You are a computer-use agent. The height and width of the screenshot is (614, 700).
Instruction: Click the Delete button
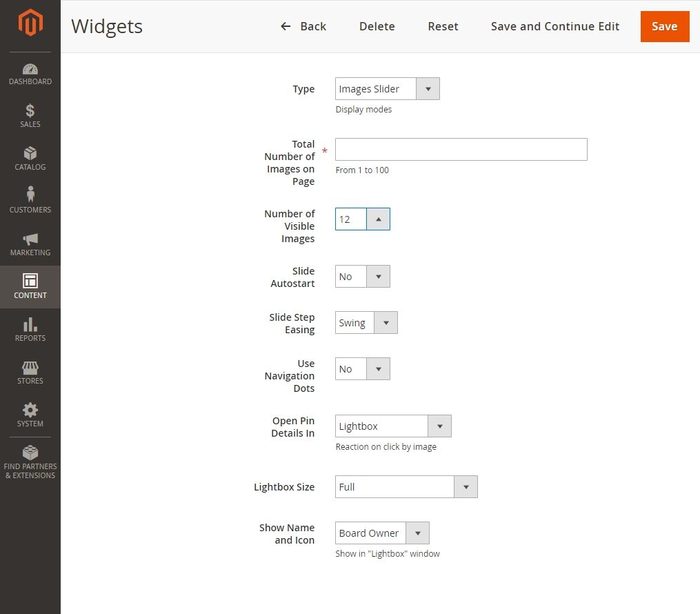(x=377, y=26)
